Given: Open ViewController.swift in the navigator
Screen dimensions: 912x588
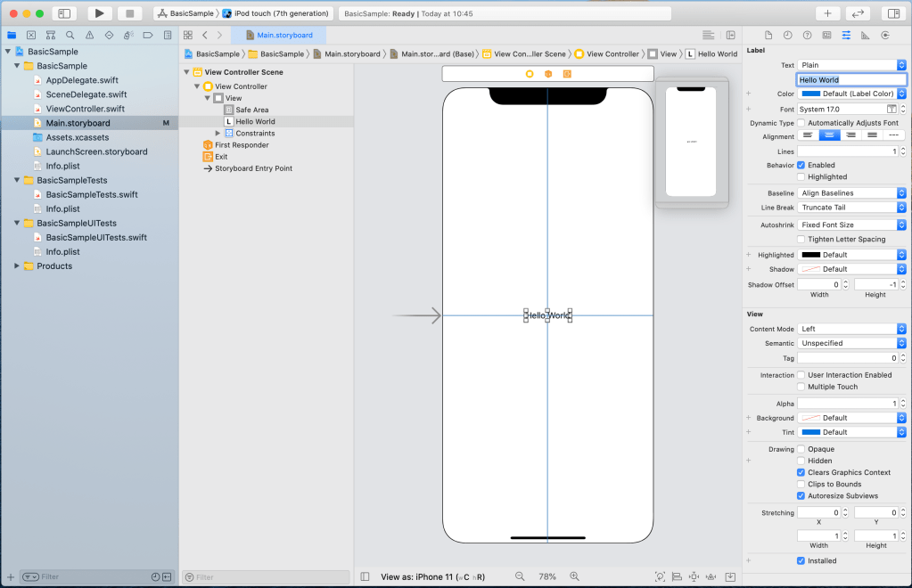Looking at the screenshot, I should click(85, 109).
